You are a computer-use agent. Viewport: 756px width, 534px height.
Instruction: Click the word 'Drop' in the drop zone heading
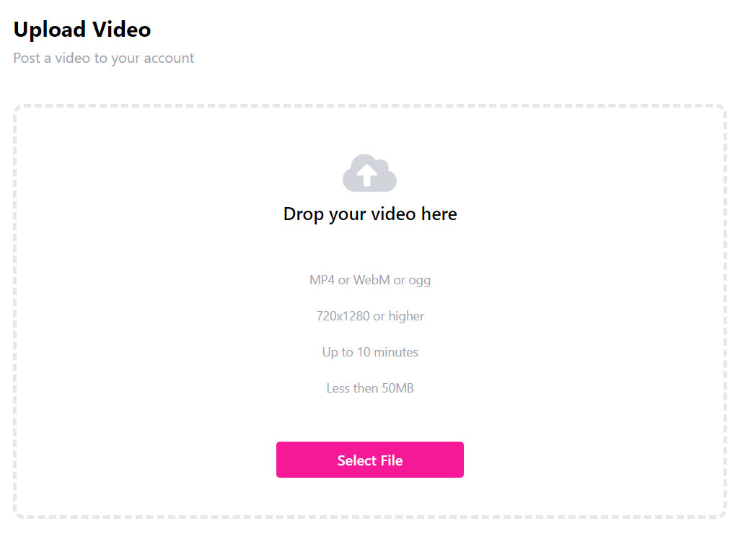point(304,214)
